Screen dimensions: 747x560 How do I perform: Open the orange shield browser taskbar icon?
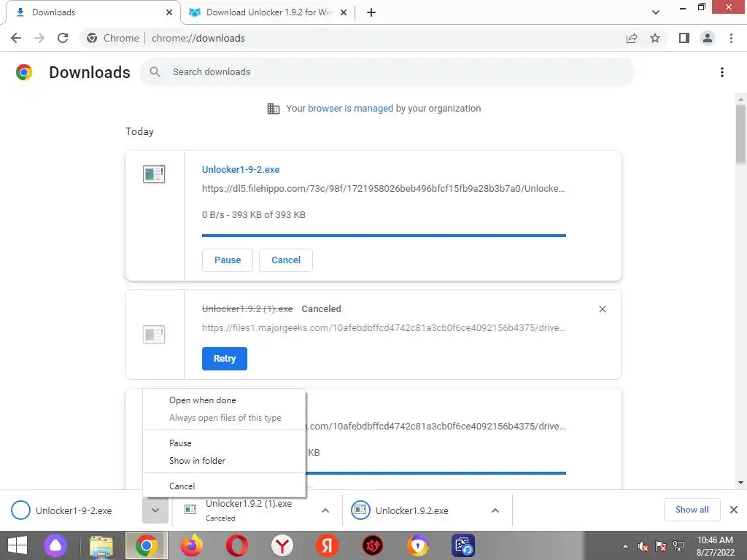(x=418, y=545)
